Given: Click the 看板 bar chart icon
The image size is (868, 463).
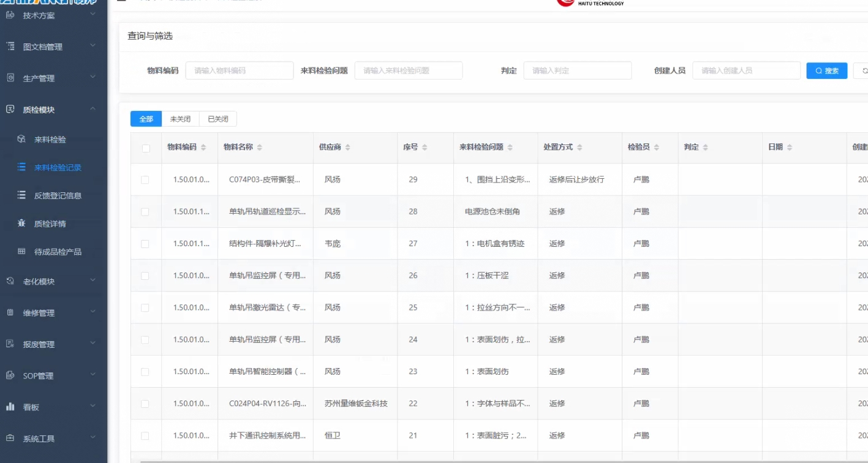Looking at the screenshot, I should 10,407.
